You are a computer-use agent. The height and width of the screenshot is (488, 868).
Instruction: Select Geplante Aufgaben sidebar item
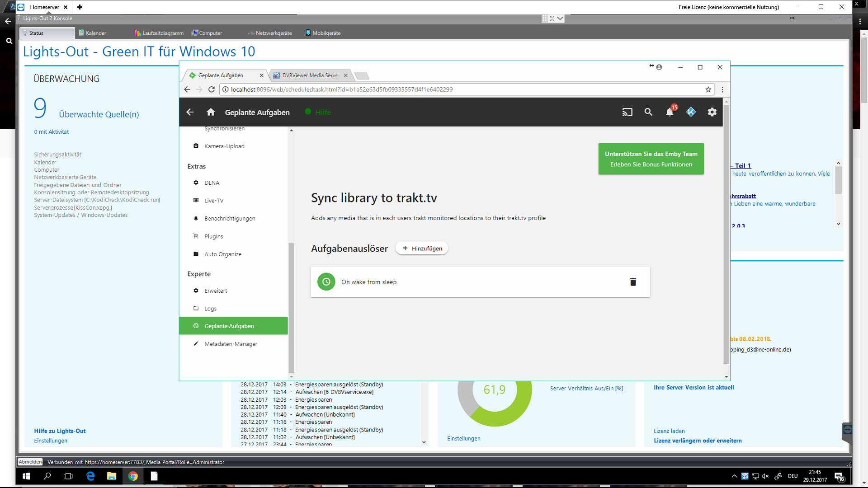(x=233, y=326)
